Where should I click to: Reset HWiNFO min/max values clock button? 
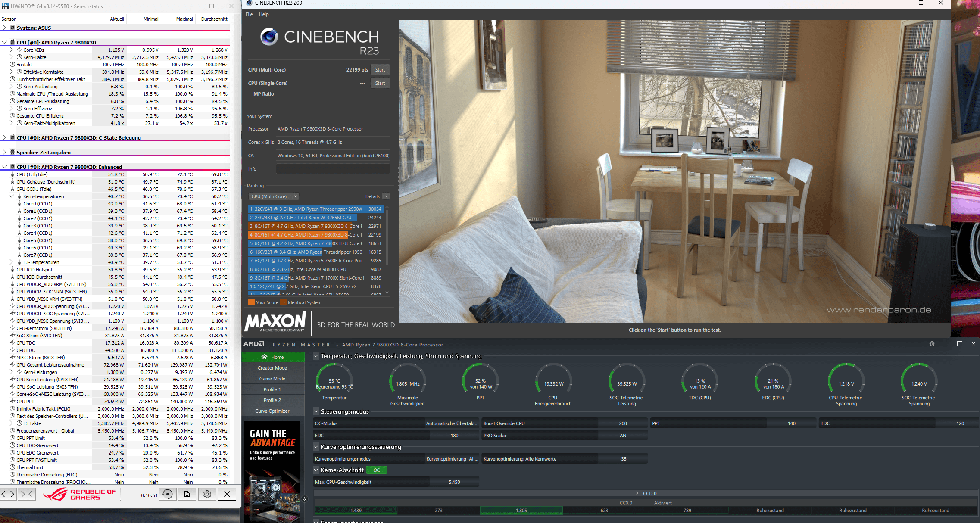click(167, 494)
